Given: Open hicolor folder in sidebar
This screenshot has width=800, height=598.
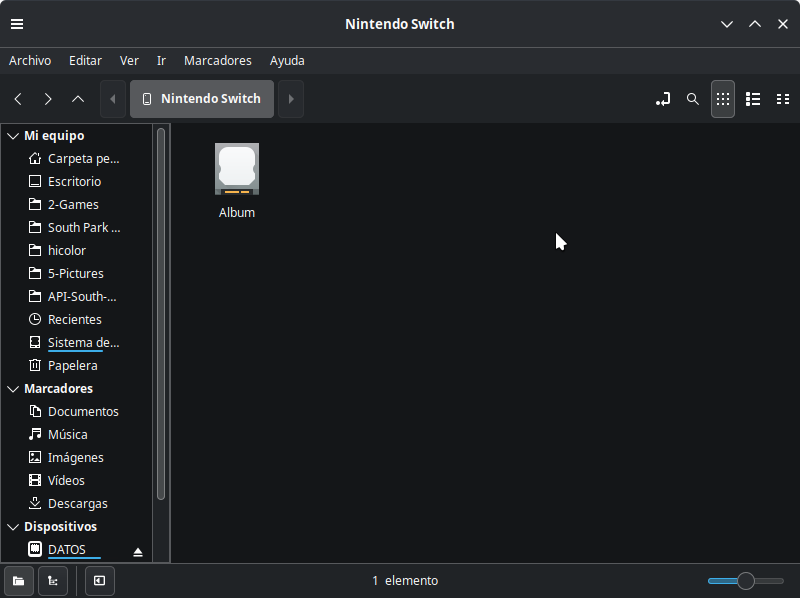Looking at the screenshot, I should tap(77, 251).
